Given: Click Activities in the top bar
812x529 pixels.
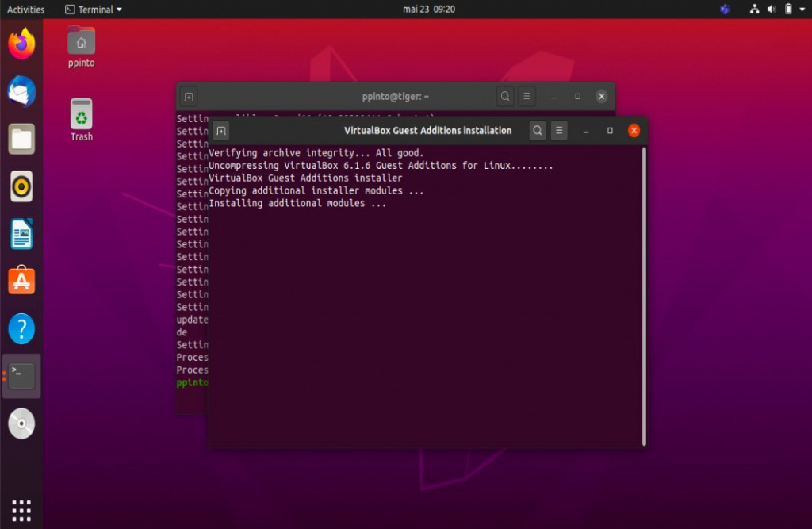Looking at the screenshot, I should tap(25, 10).
